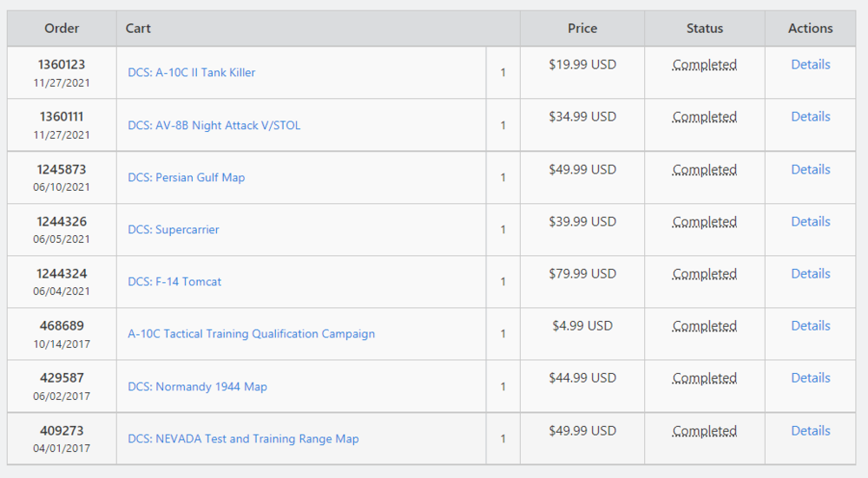Screen dimensions: 868x478
Task: Open DCS: NEVADA Test and Training Range Map
Action: pos(243,439)
